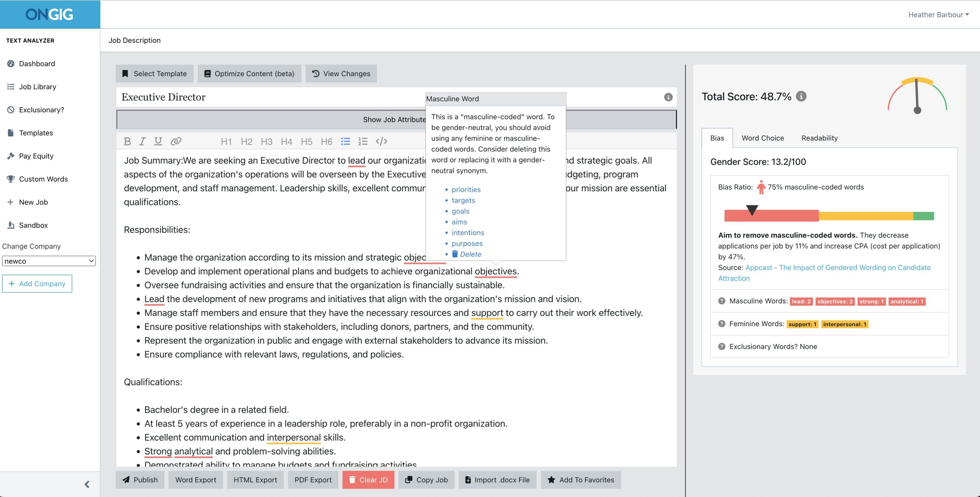Apply H4 heading style
The image size is (980, 497).
(286, 142)
